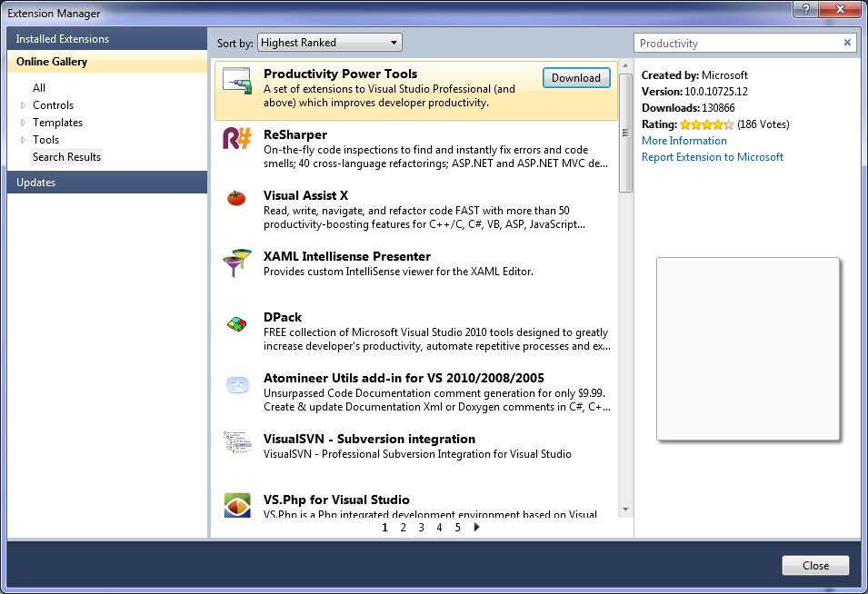
Task: Select the Templates category
Action: click(57, 123)
